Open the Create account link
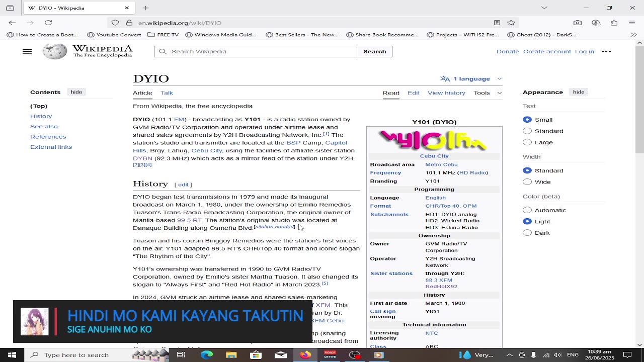Image resolution: width=644 pixels, height=362 pixels. point(547,51)
